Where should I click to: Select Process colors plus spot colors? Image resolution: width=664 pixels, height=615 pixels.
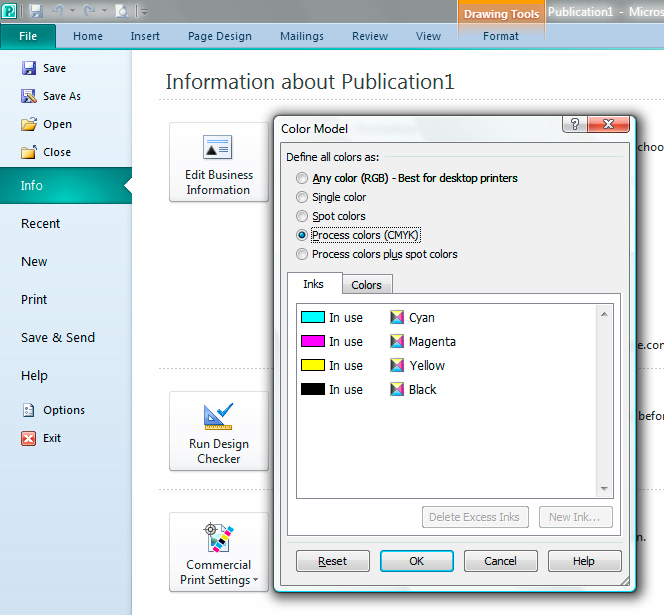[x=303, y=254]
